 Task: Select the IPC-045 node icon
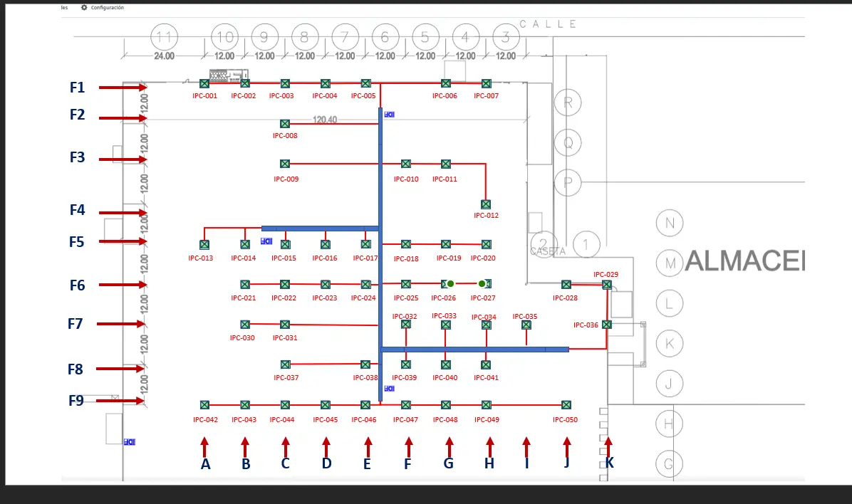click(326, 404)
